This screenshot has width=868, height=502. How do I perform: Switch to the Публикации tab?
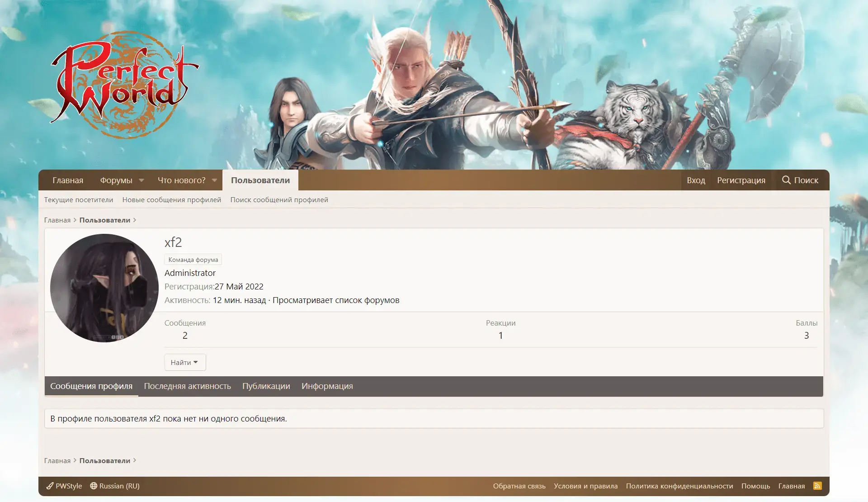(x=266, y=386)
